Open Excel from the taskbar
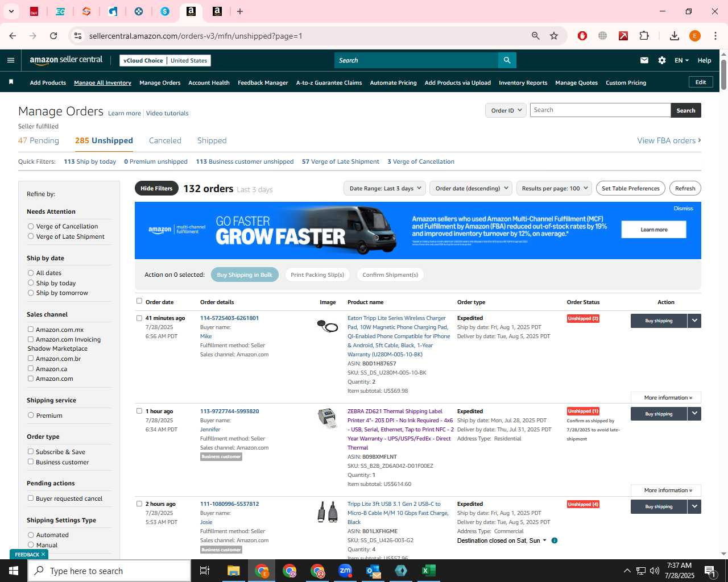The height and width of the screenshot is (582, 728). [x=429, y=571]
